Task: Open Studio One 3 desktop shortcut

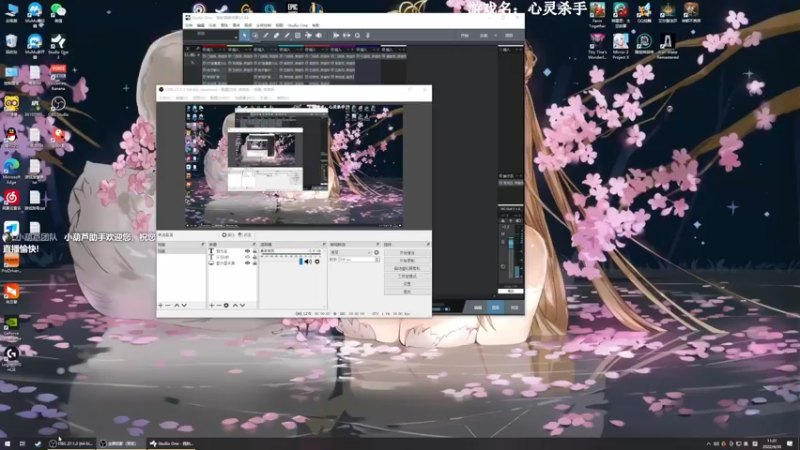Action: click(x=58, y=44)
